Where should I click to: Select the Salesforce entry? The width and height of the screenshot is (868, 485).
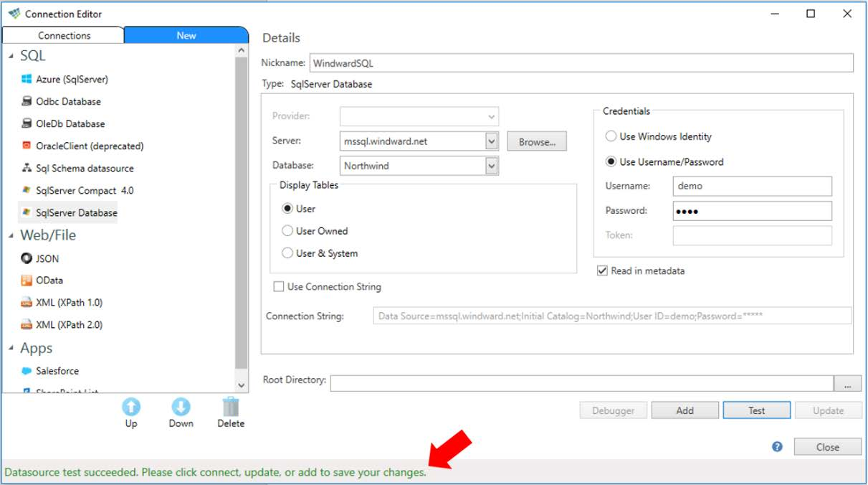(57, 371)
